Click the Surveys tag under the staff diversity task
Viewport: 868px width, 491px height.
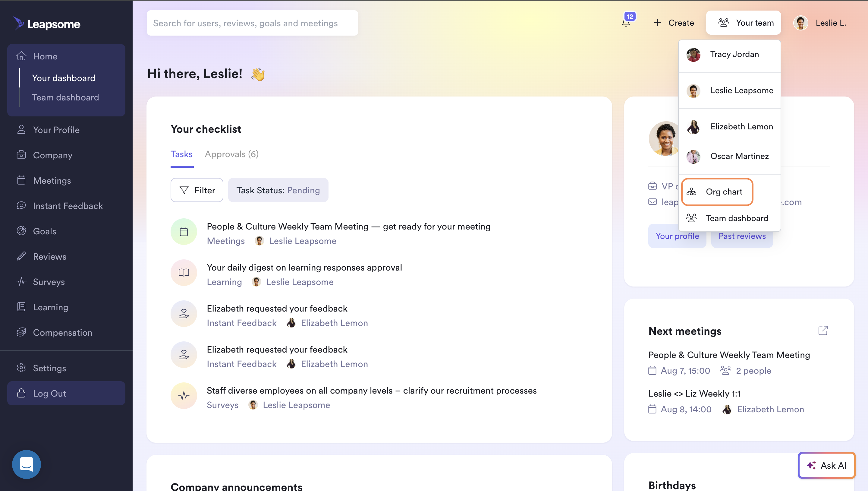(223, 405)
